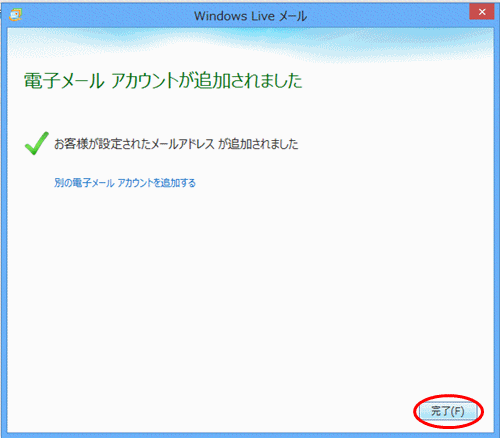The image size is (500, 438).
Task: Click the title bar left of the window title
Action: 107,15
